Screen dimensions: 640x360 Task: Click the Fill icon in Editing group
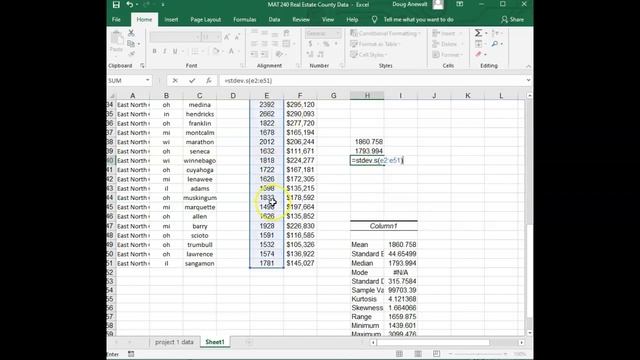(x=478, y=44)
